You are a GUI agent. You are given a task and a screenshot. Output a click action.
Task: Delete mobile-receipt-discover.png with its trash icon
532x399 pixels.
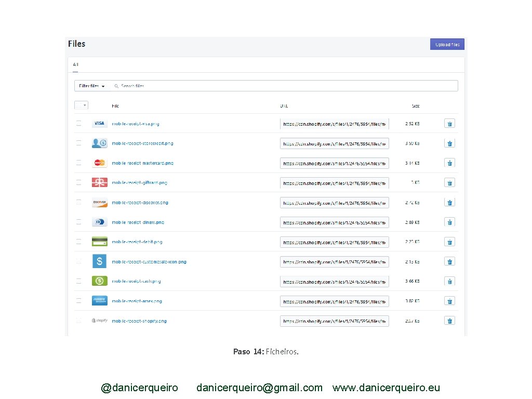(449, 203)
